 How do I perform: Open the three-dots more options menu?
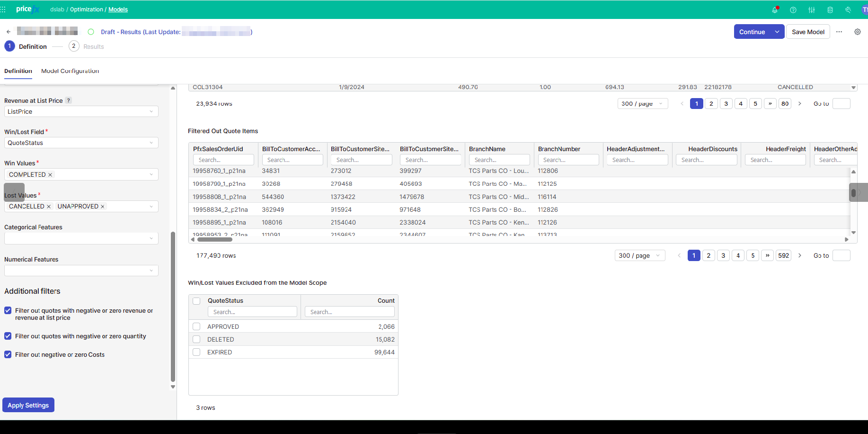coord(839,32)
